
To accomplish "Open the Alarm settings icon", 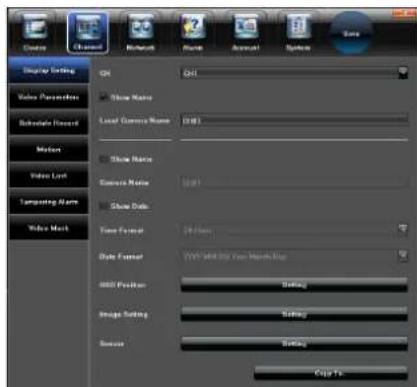I will coord(193,33).
